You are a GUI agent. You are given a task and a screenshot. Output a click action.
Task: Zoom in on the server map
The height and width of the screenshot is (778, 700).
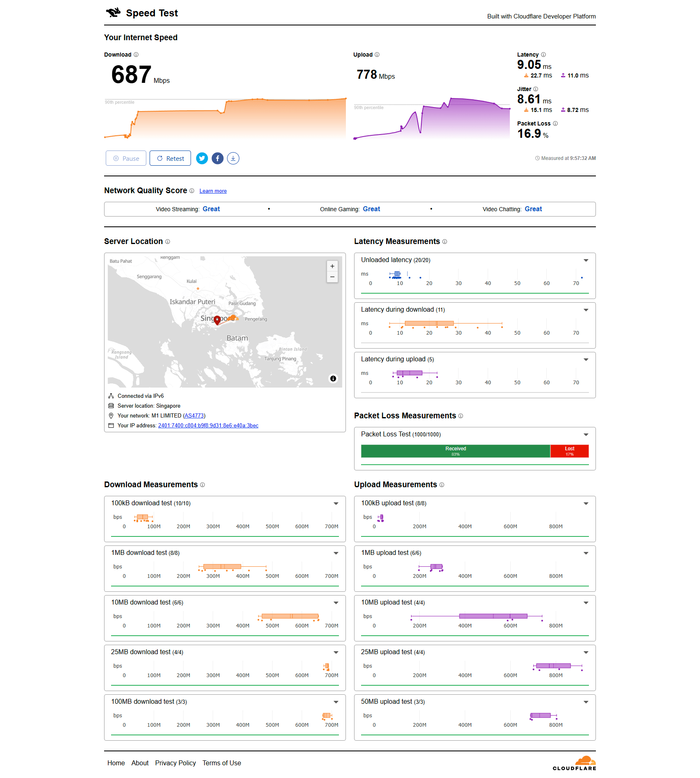332,266
